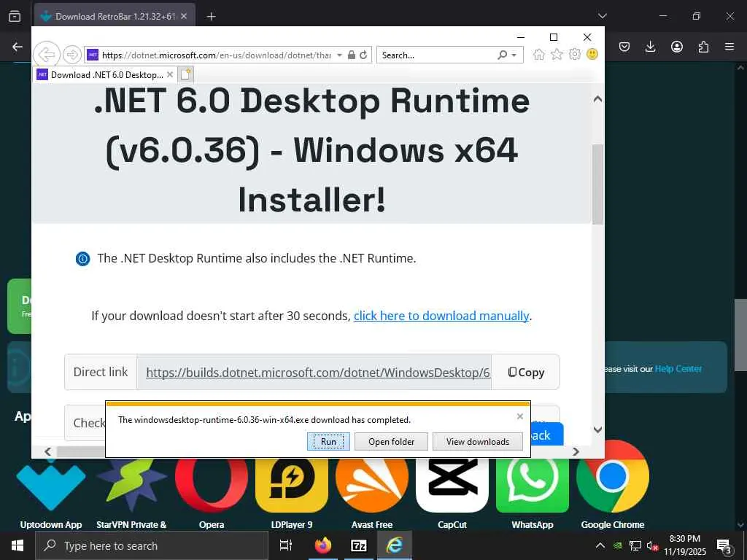747x560 pixels.
Task: Switch to Firefox from the taskbar
Action: [x=323, y=545]
